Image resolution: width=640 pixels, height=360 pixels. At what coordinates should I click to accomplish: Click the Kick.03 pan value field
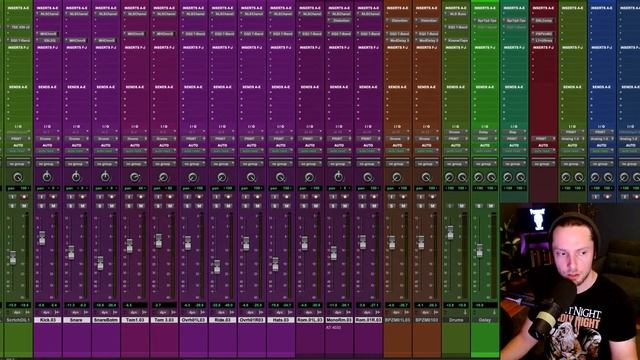pyautogui.click(x=47, y=189)
